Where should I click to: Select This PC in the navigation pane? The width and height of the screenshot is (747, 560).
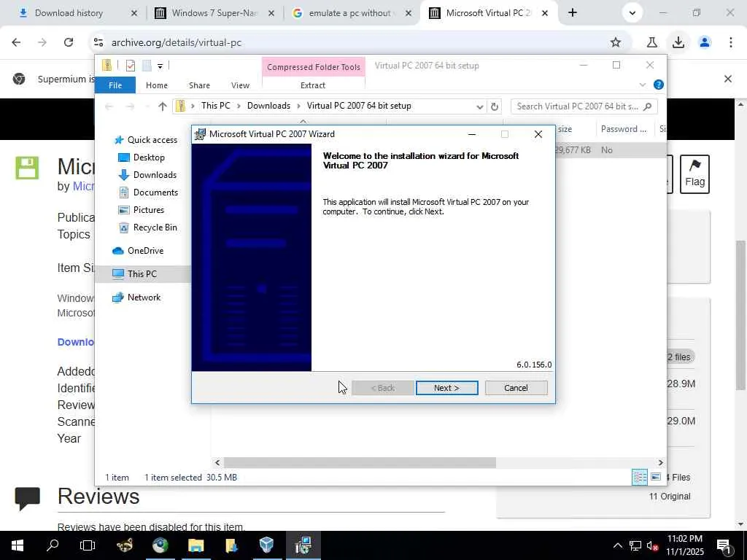pos(142,274)
